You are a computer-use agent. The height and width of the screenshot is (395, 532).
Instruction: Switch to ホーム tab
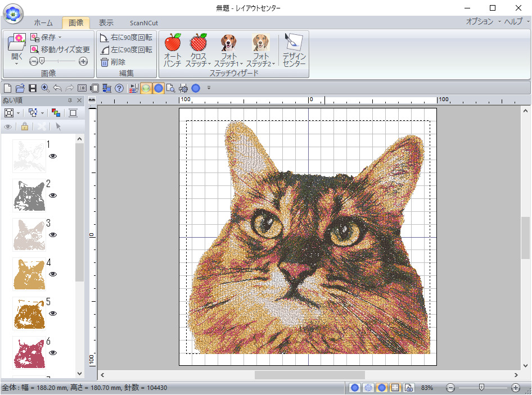coord(43,22)
